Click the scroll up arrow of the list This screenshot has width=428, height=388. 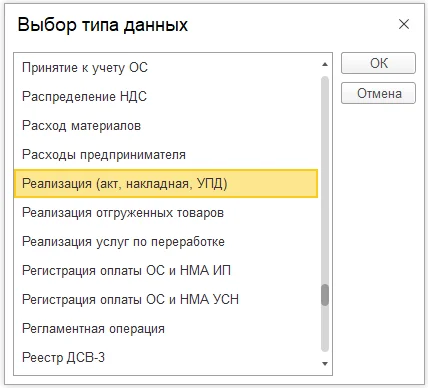[325, 64]
